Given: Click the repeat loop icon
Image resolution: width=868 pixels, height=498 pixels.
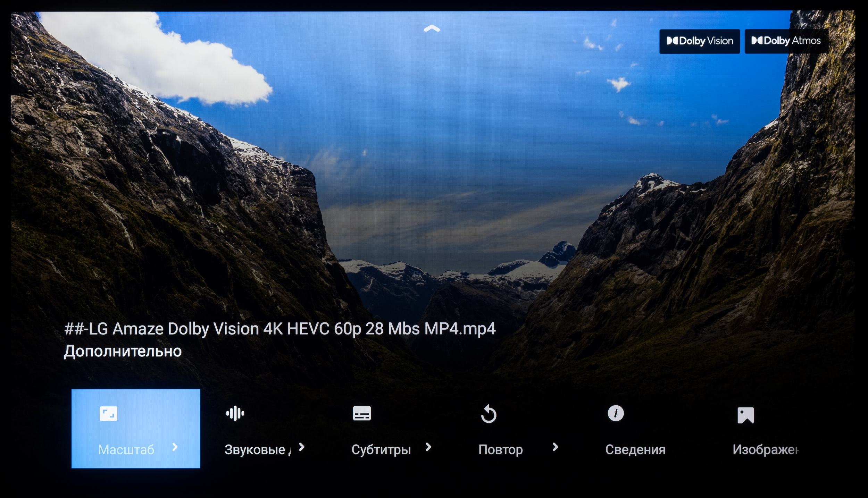Looking at the screenshot, I should point(489,414).
